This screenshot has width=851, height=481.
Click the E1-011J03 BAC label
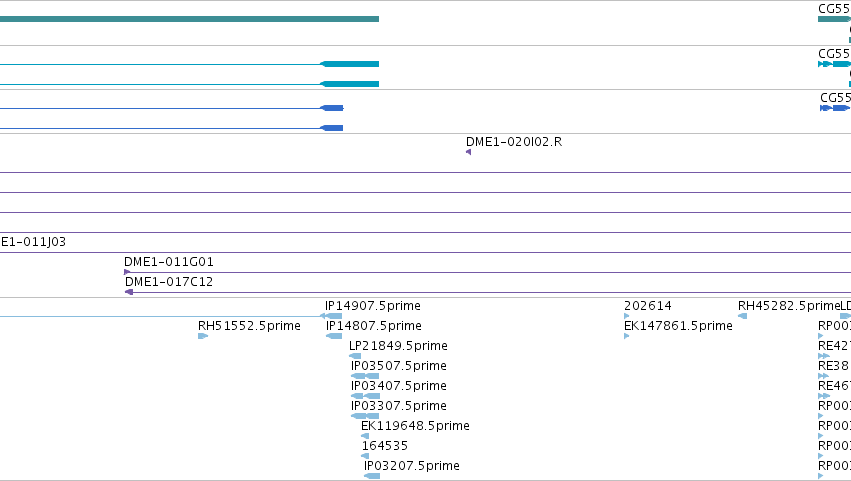33,242
